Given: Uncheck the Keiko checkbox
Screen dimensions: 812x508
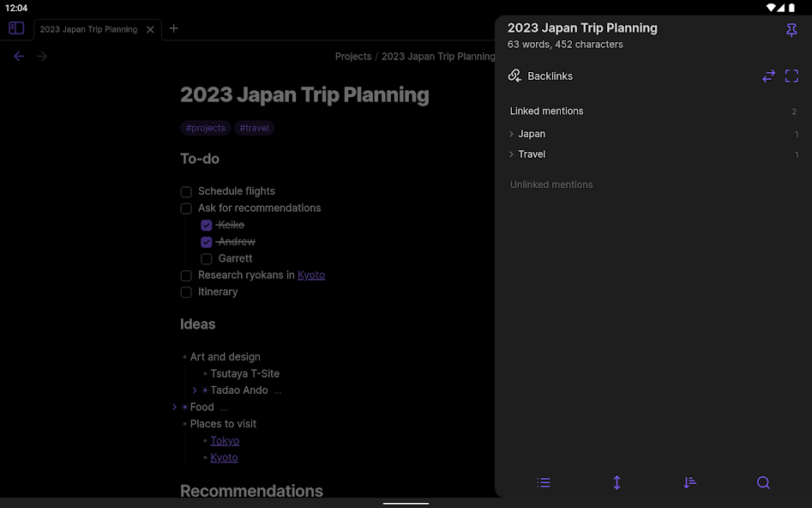Looking at the screenshot, I should [x=207, y=226].
